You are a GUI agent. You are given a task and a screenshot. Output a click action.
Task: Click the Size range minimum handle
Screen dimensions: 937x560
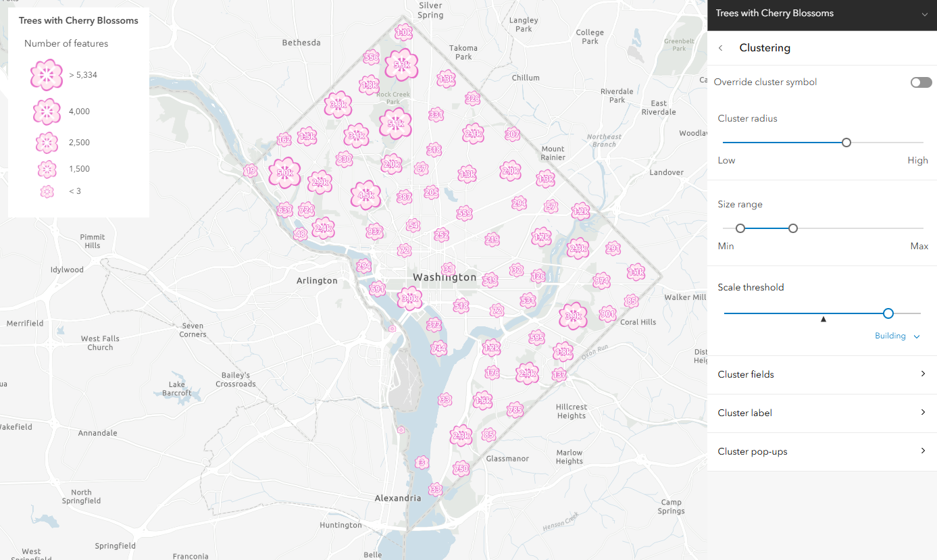740,228
